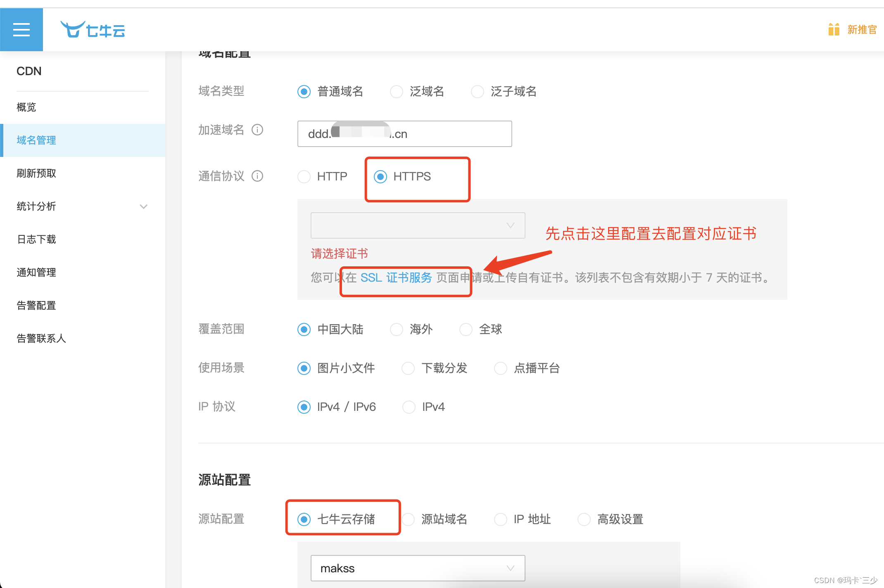
Task: Click the info icon beside 通信协议
Action: click(257, 176)
